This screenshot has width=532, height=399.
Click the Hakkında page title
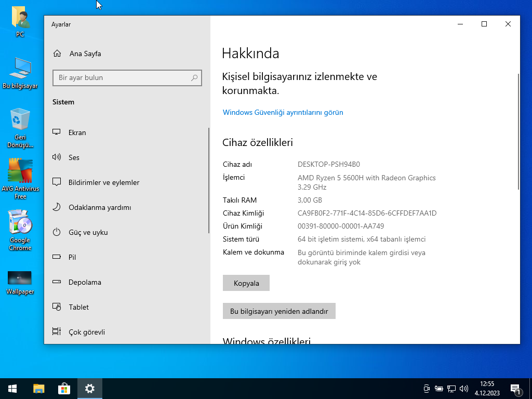250,54
